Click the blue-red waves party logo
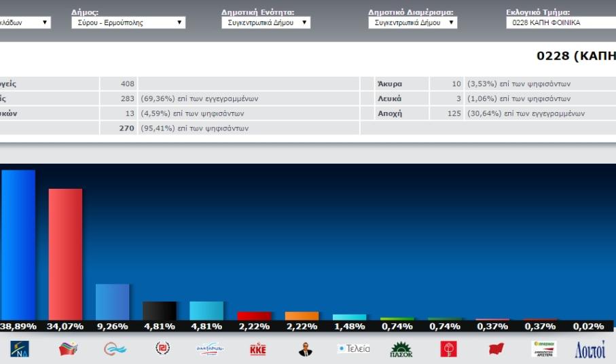Image resolution: width=616 pixels, height=364 pixels. pyautogui.click(x=115, y=349)
